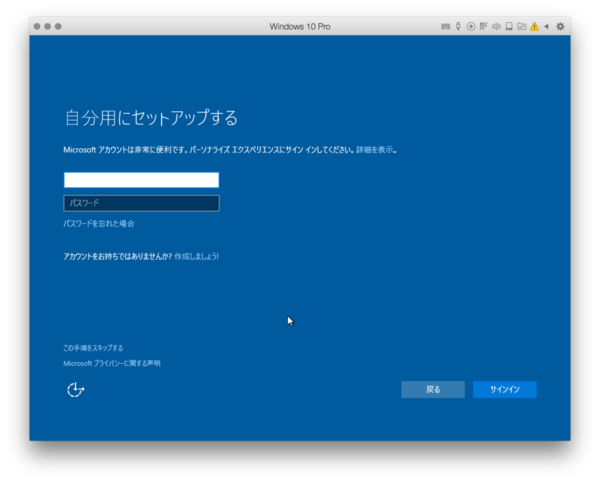Viewport: 600px width, 483px height.
Task: Collapse status icons with the left arrow
Action: tap(546, 26)
